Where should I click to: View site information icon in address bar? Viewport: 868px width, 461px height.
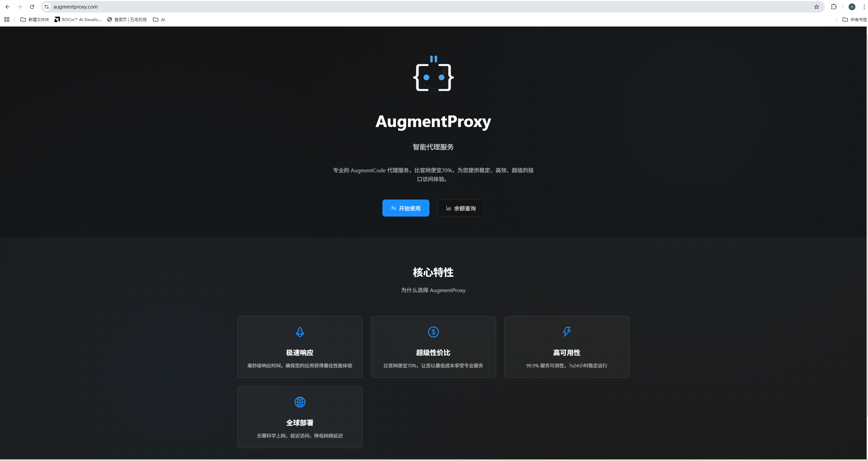click(x=47, y=7)
